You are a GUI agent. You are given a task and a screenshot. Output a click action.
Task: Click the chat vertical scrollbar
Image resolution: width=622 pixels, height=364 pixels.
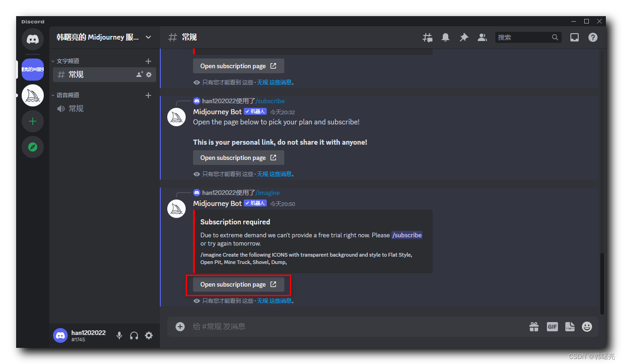602,283
